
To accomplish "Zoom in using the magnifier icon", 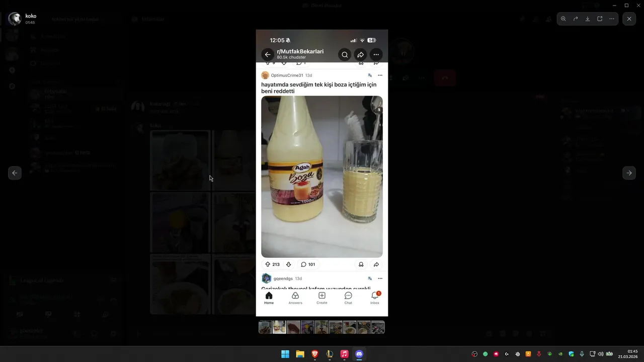I will 563,19.
